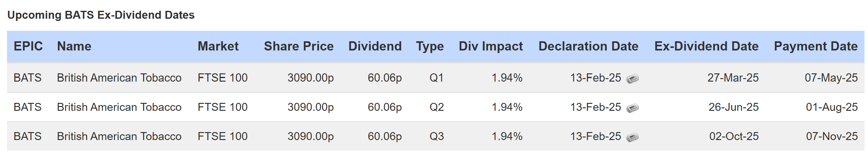Sort by Div Impact column header
This screenshot has width=868, height=154.
click(491, 46)
